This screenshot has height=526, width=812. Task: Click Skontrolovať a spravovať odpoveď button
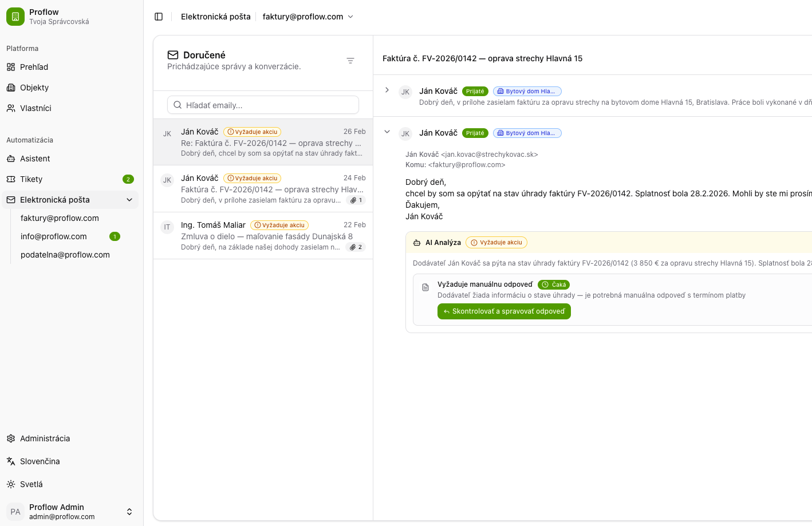point(504,311)
